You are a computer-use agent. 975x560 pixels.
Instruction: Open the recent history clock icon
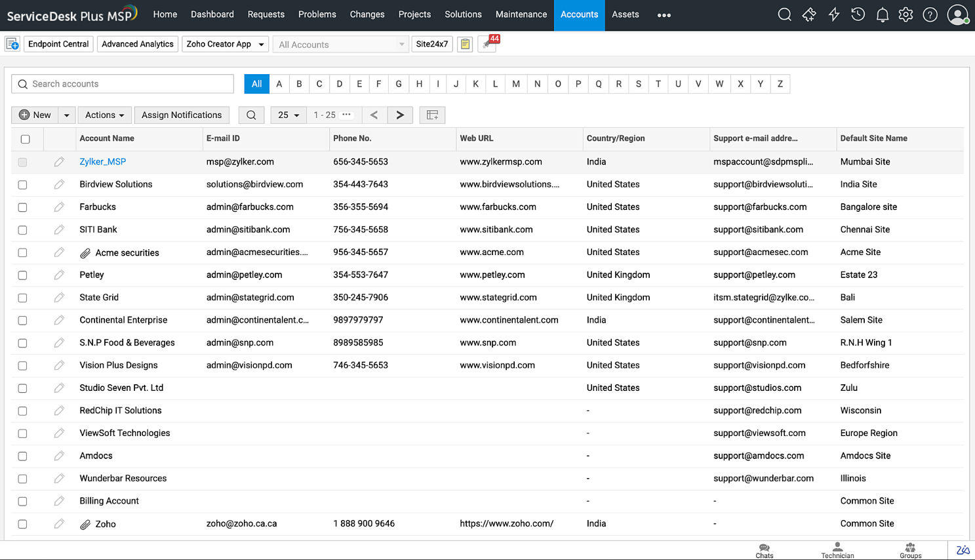click(858, 14)
